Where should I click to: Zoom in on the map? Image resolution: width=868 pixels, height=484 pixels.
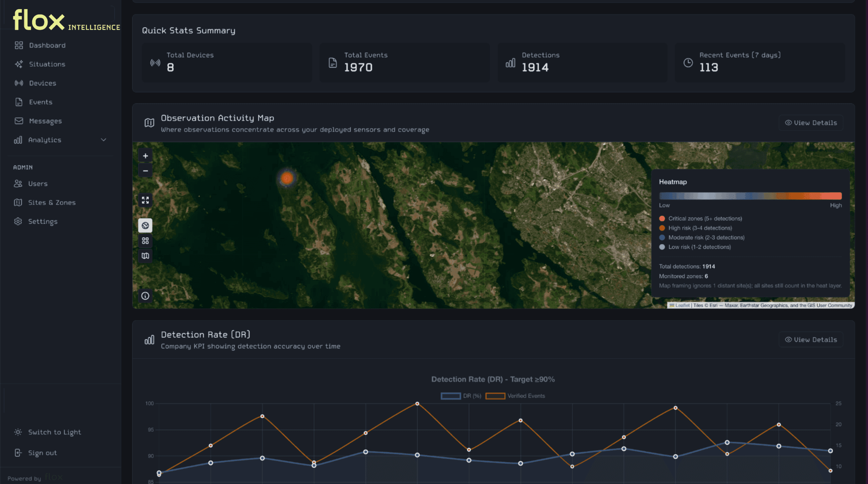145,156
